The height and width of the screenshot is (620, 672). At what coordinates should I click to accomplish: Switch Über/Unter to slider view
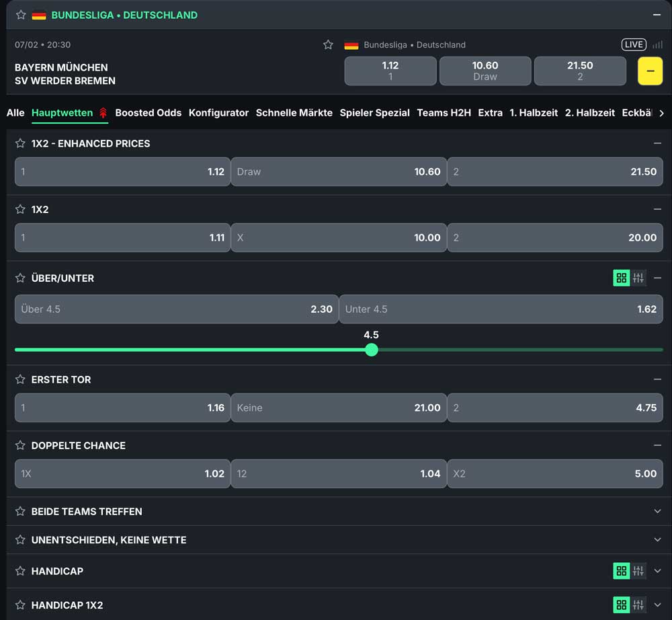tap(638, 278)
